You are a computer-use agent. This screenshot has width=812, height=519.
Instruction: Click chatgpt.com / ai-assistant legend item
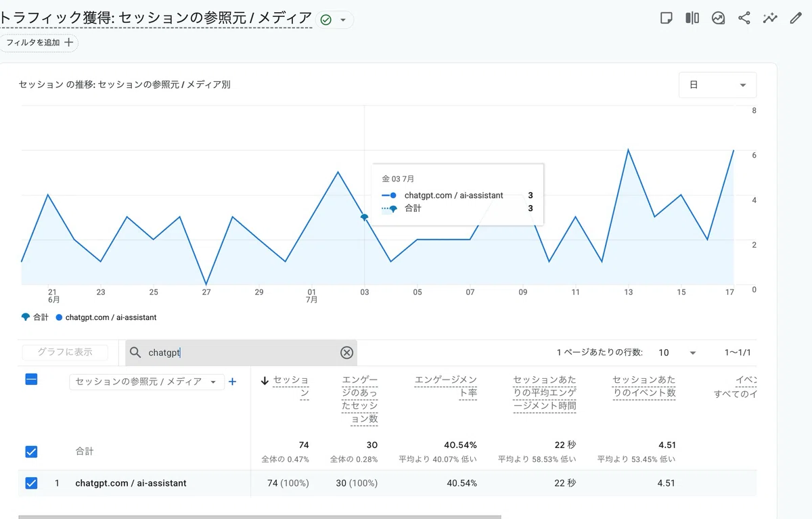(106, 317)
